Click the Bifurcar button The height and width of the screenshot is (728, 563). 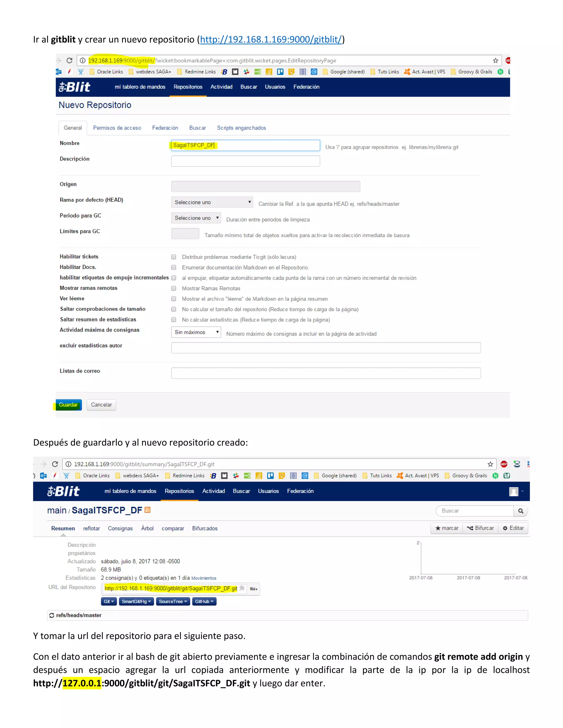(x=480, y=528)
